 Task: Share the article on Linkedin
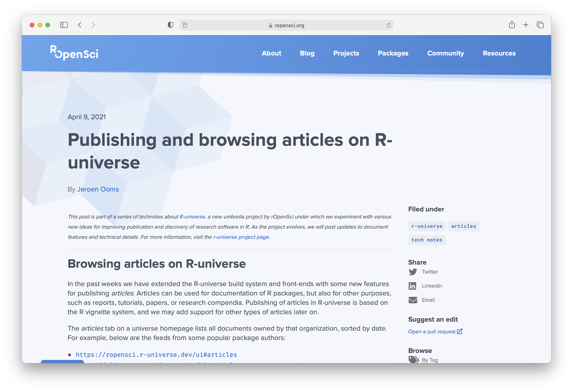[x=432, y=286]
